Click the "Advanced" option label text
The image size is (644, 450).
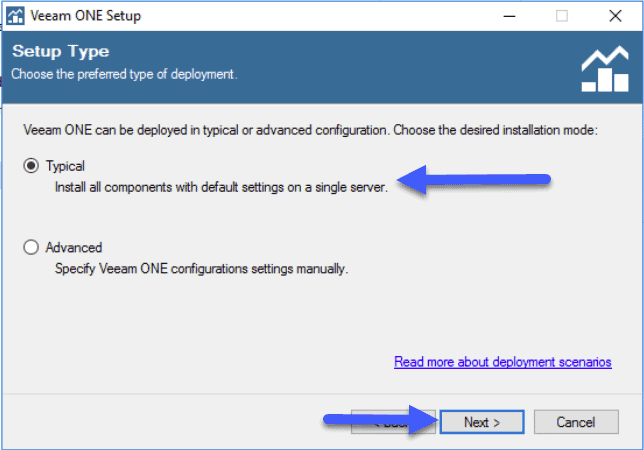(74, 248)
